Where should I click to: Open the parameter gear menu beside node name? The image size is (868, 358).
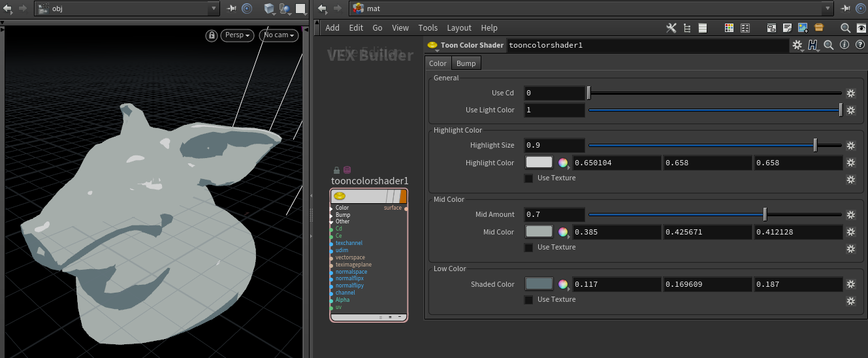[x=797, y=46]
